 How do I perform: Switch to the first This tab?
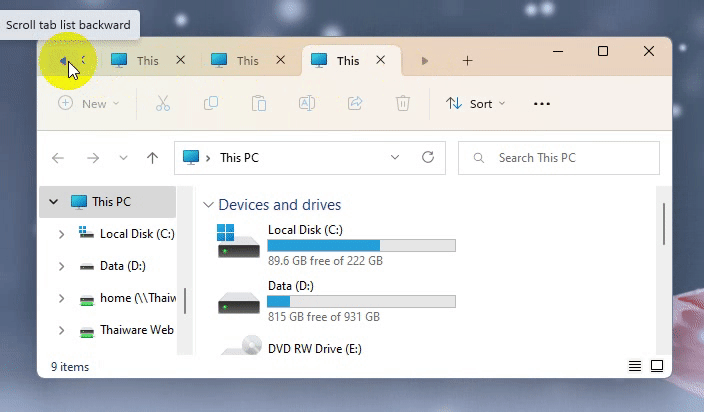point(147,61)
